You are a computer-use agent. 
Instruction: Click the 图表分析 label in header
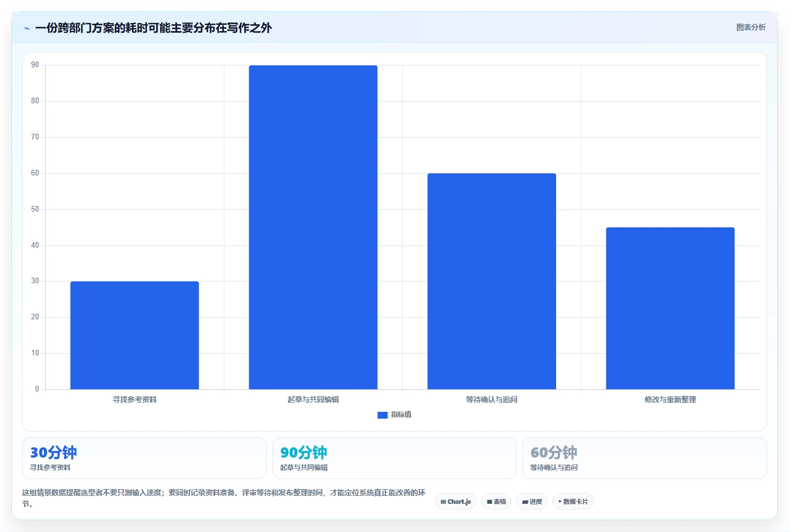coord(751,27)
